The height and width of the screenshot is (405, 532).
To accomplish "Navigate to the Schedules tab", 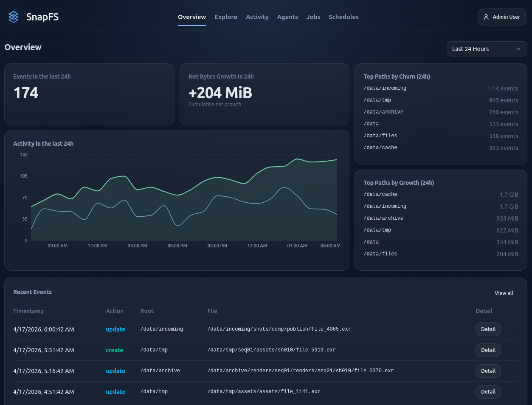I will click(343, 17).
